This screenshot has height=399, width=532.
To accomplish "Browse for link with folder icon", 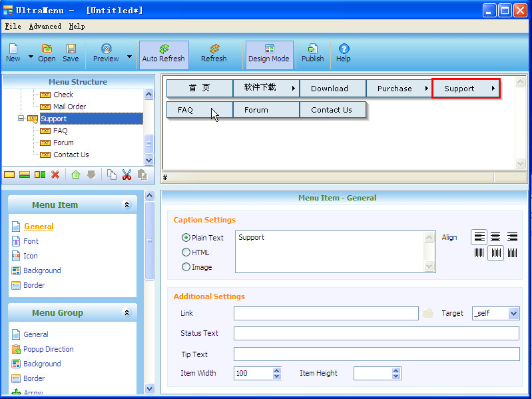I will [428, 313].
